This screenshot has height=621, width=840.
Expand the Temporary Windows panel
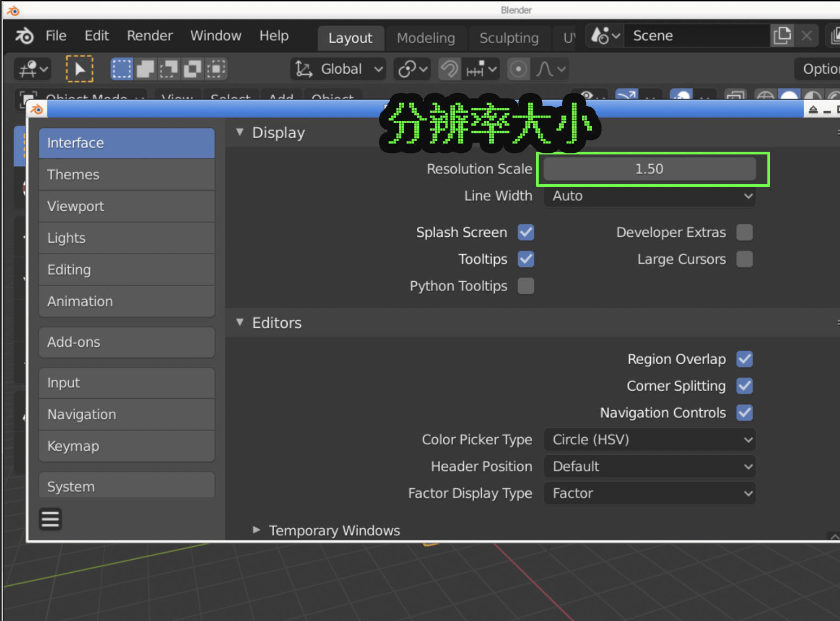[x=257, y=530]
